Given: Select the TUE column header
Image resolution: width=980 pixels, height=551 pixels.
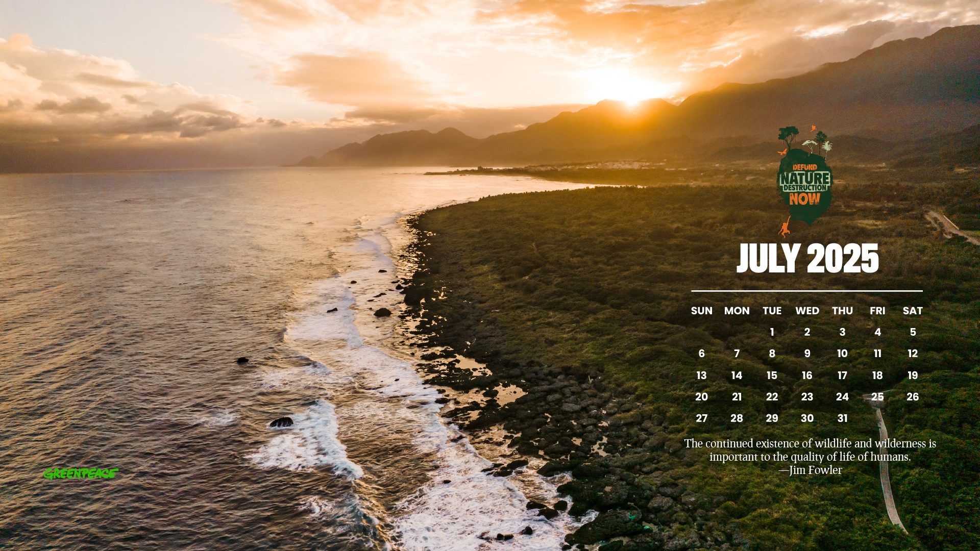Looking at the screenshot, I should click(772, 311).
